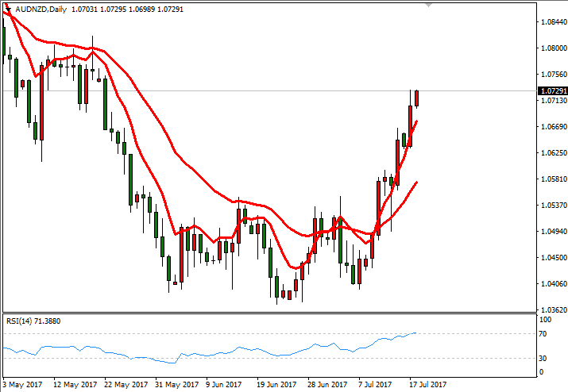
Task: Click the most recent red candlestick on chart
Action: pos(416,98)
